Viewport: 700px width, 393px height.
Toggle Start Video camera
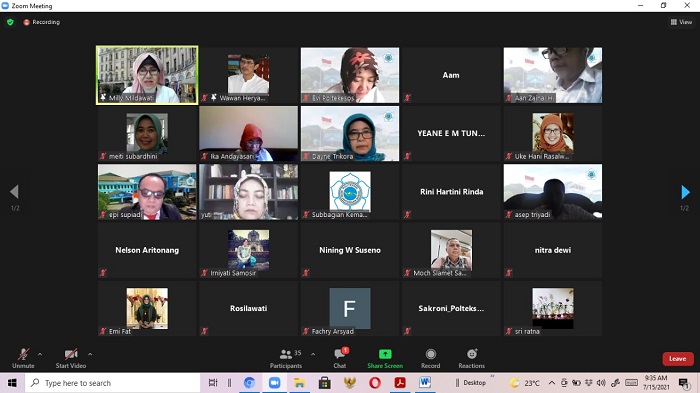(x=71, y=359)
